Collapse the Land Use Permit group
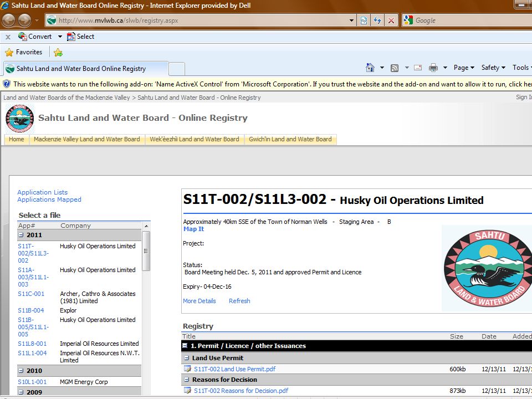The width and height of the screenshot is (532, 399). pyautogui.click(x=187, y=358)
